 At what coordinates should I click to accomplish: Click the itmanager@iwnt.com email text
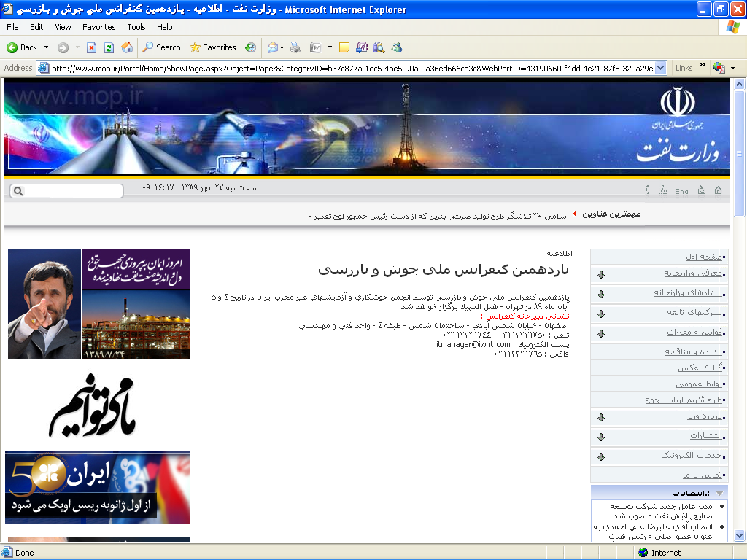pos(473,344)
